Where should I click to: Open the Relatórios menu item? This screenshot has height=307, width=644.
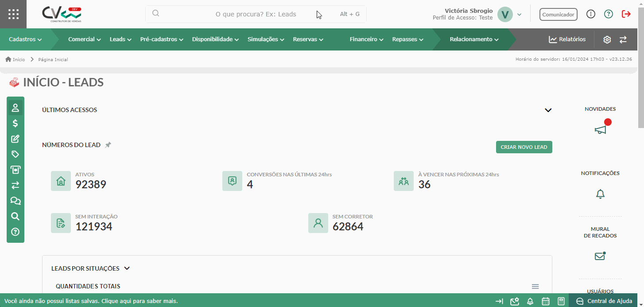click(567, 39)
